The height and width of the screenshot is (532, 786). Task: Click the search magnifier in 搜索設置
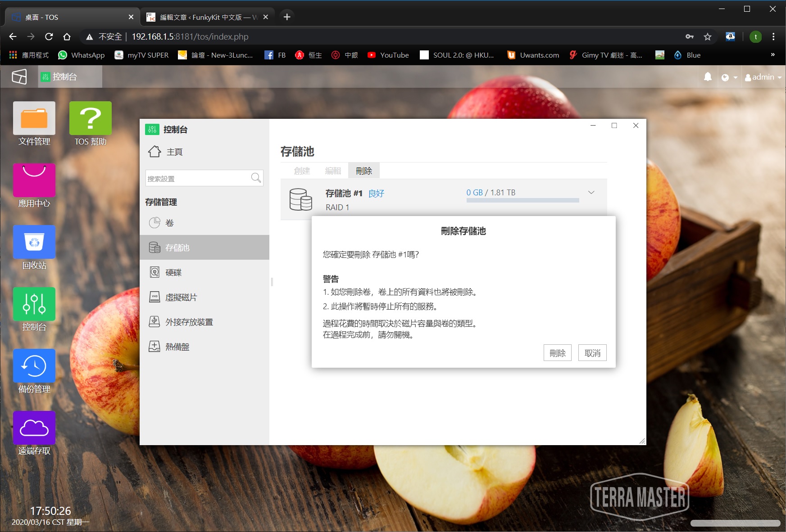tap(256, 178)
